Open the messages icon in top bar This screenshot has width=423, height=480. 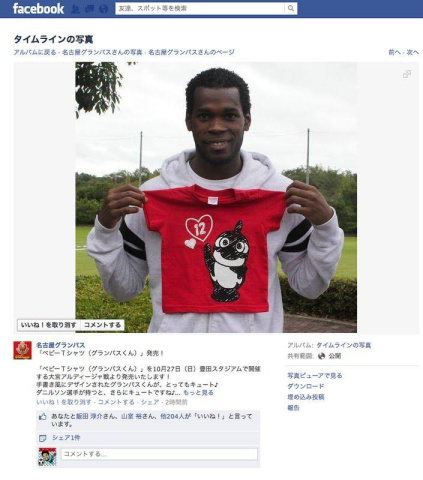pos(90,9)
